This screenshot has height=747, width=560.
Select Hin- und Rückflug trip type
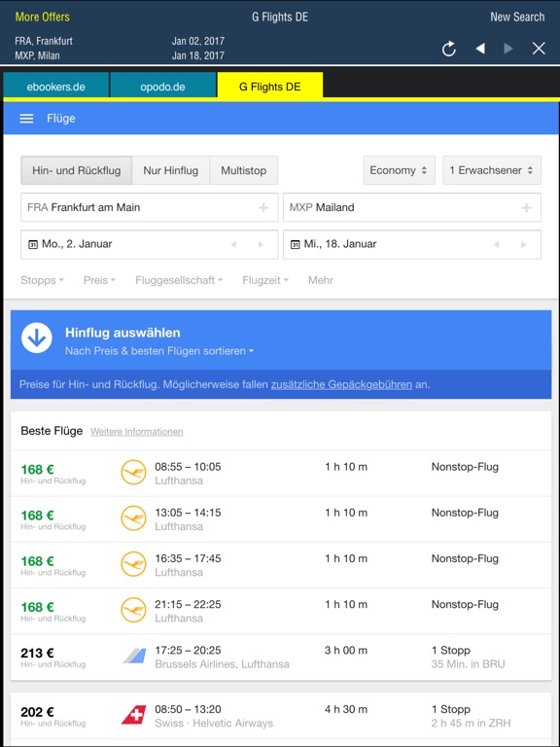click(x=76, y=170)
